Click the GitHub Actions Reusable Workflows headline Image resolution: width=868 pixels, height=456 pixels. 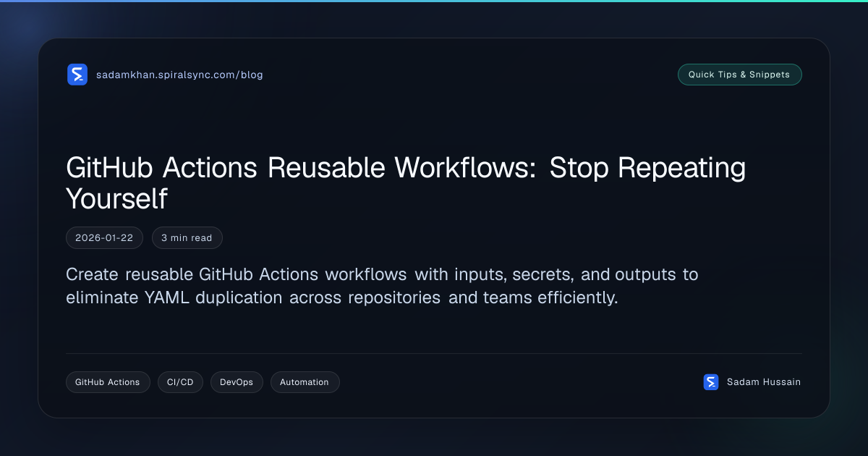(406, 182)
